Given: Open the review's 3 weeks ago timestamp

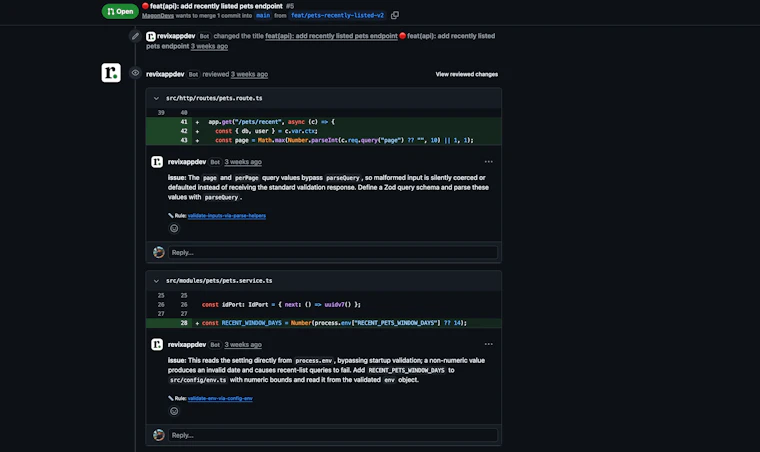Looking at the screenshot, I should tap(249, 74).
